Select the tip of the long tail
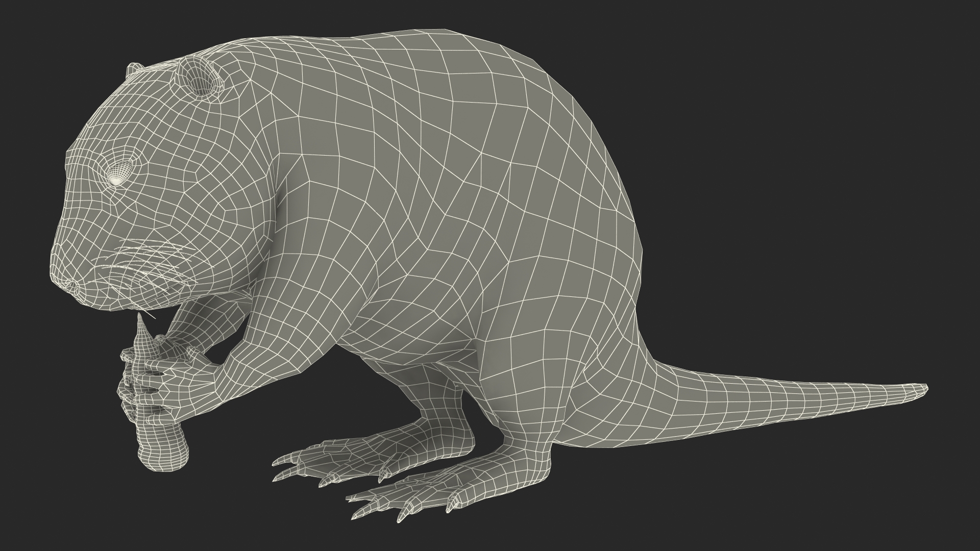 (920, 389)
